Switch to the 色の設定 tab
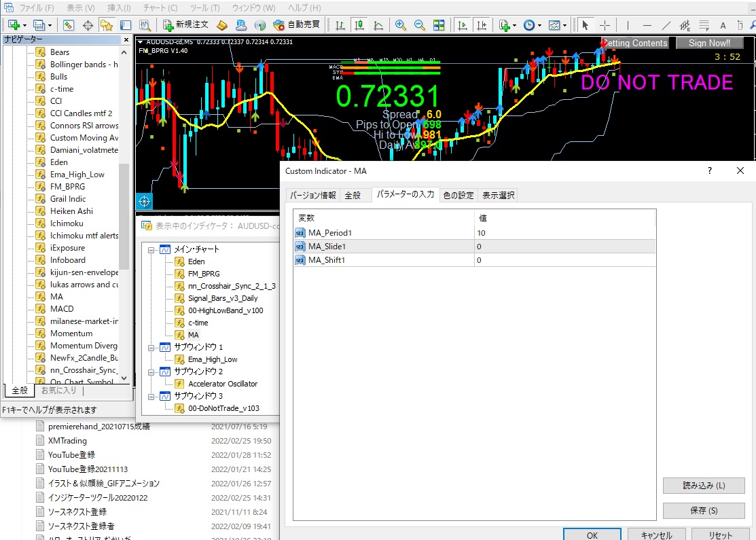 pyautogui.click(x=458, y=196)
